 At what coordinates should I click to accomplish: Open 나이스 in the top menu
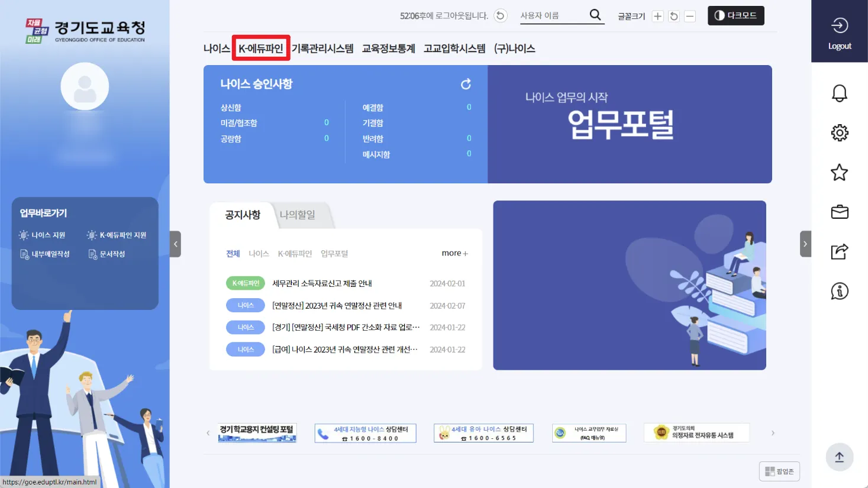(217, 49)
